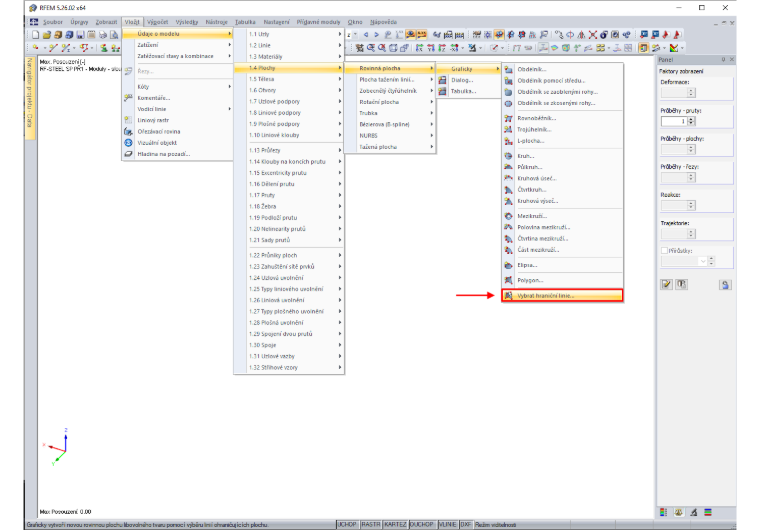
Task: Click the rainbow color results toolbar icon
Action: coord(674,48)
